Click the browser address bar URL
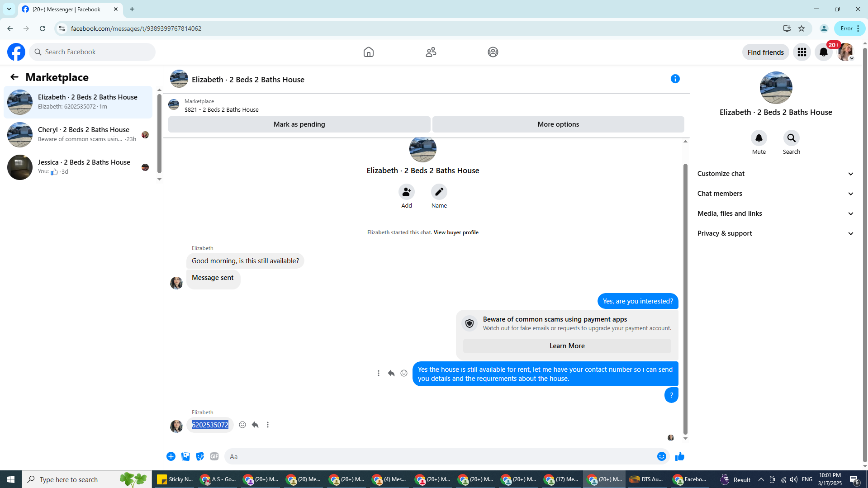The height and width of the screenshot is (488, 868). click(x=136, y=28)
